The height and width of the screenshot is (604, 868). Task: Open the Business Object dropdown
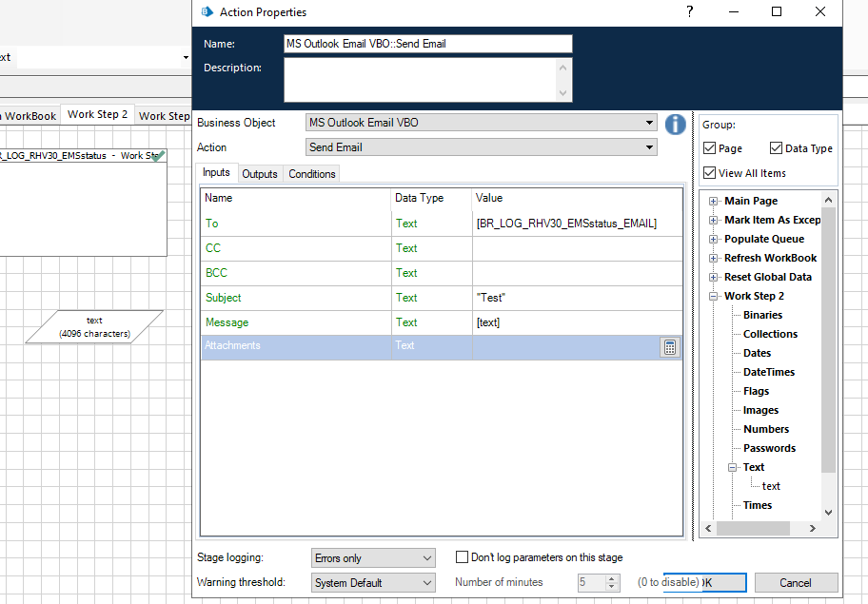tap(481, 123)
